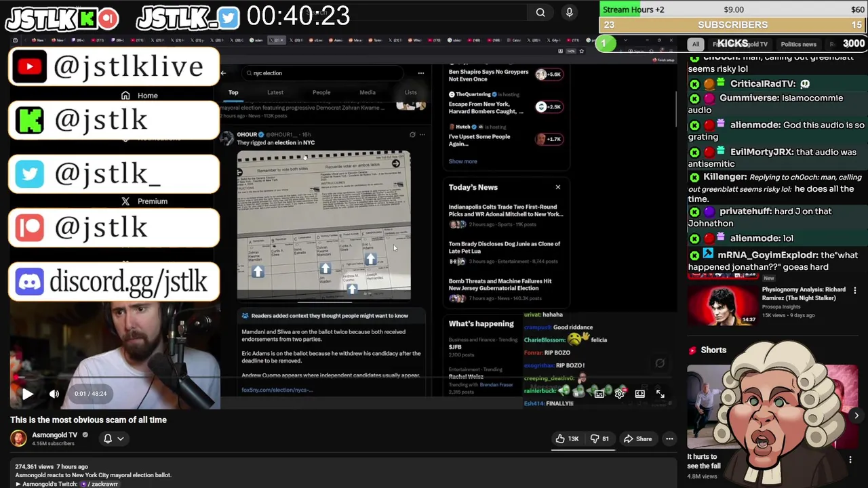Click the video title text
Screen dimensions: 868x488
88,420
